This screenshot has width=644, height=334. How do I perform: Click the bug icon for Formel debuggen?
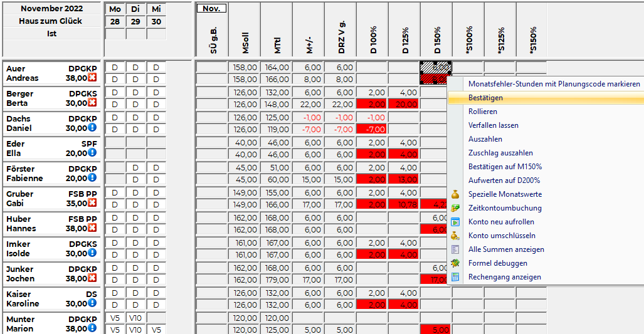click(x=456, y=263)
